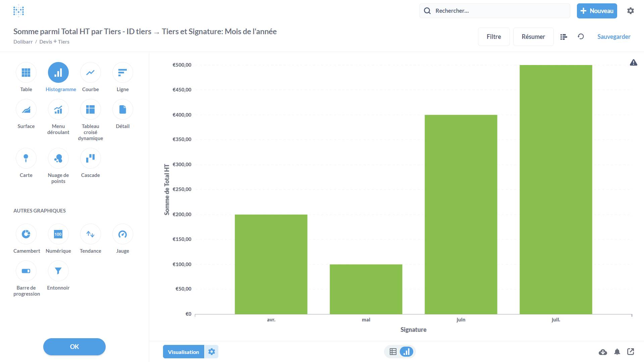
Task: Select the Histogramme chart type
Action: pyautogui.click(x=58, y=72)
